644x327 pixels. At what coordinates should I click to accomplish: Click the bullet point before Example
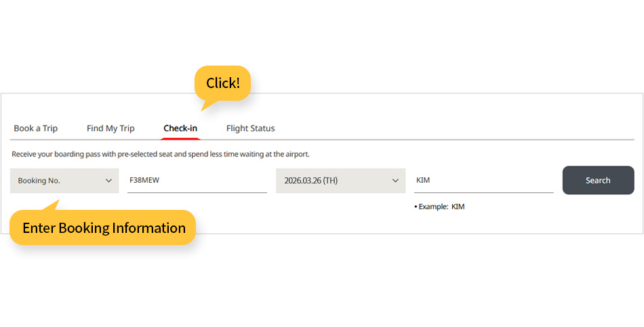pos(416,207)
